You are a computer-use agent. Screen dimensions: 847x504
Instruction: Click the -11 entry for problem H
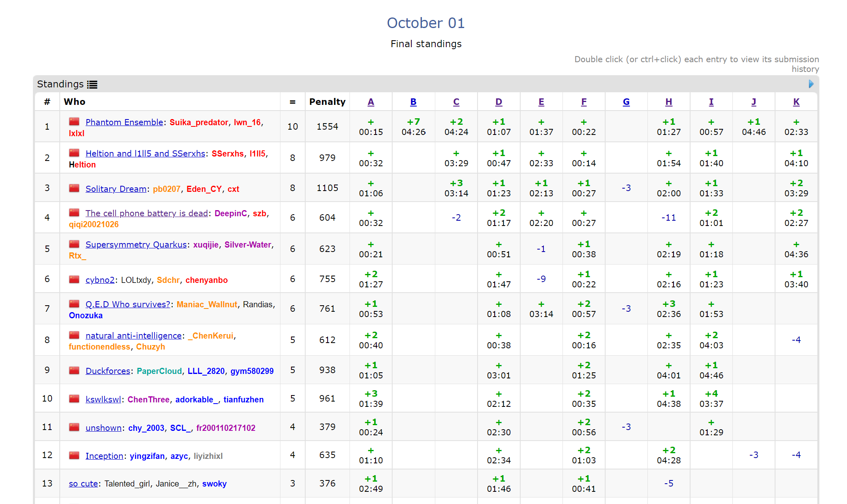669,218
